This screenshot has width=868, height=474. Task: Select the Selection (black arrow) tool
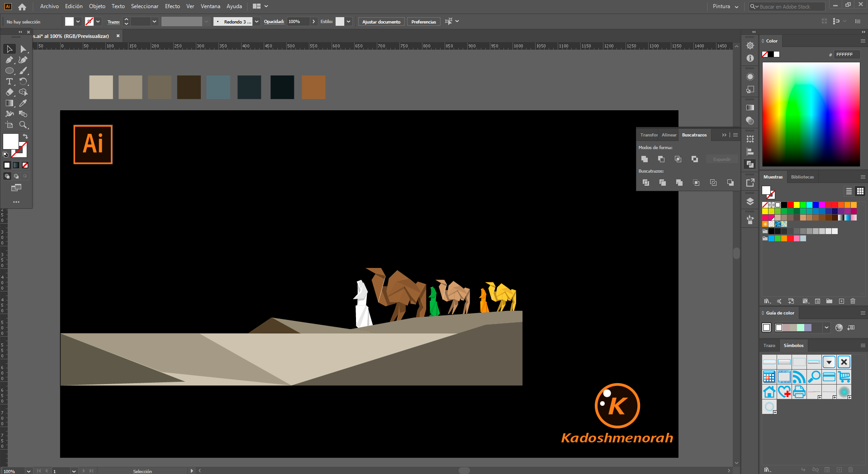click(9, 49)
